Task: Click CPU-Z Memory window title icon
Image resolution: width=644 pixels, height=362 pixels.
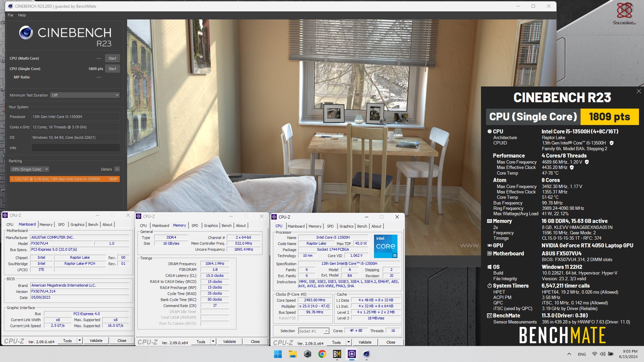Action: (x=139, y=216)
